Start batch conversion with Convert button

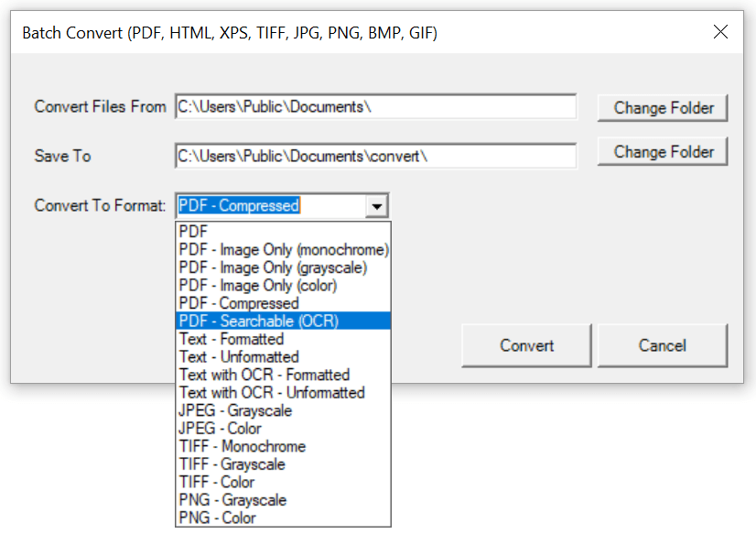click(x=525, y=345)
